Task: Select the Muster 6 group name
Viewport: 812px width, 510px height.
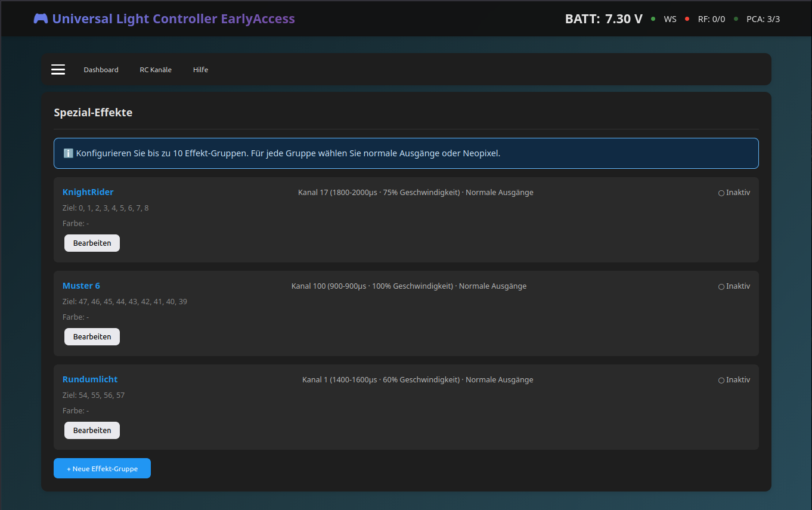Action: click(x=81, y=286)
